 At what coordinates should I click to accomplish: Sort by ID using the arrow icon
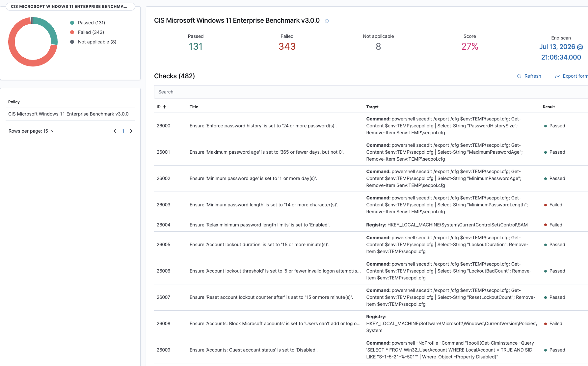click(x=165, y=107)
